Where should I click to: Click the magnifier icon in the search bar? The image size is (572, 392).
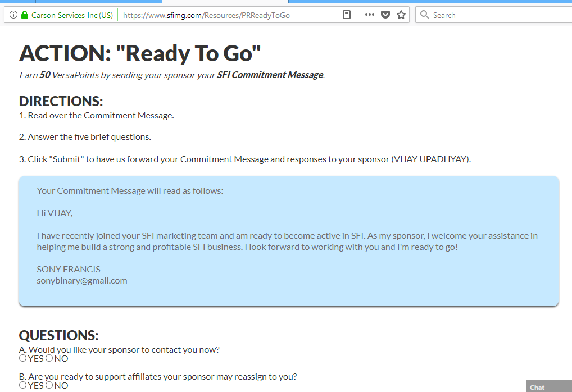coord(425,15)
